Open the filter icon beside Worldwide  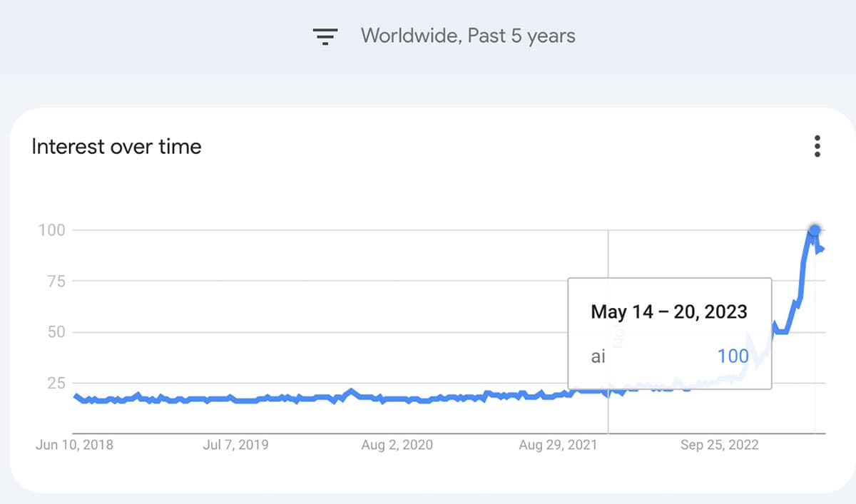coord(325,36)
